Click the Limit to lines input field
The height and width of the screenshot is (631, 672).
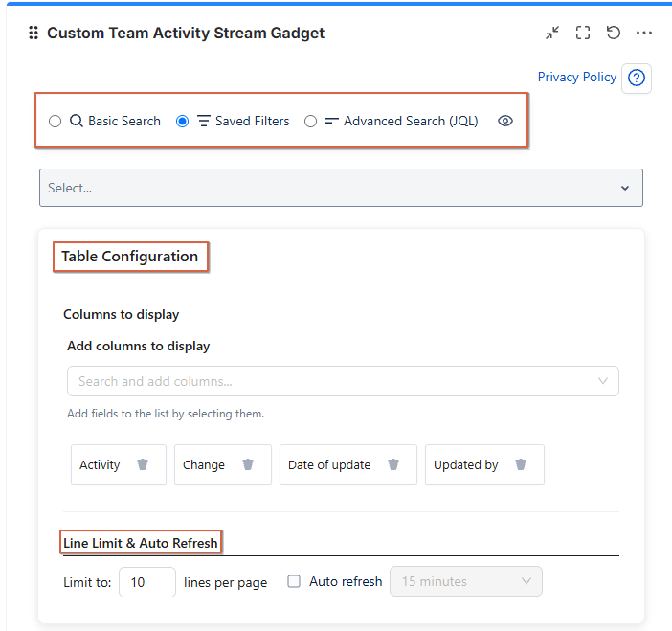[x=147, y=582]
